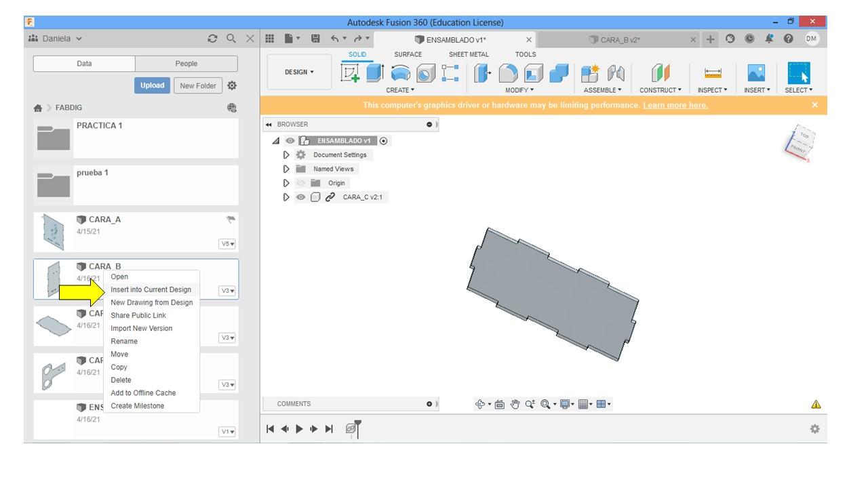The width and height of the screenshot is (868, 488).
Task: Select the Fillet tool
Action: coord(508,73)
